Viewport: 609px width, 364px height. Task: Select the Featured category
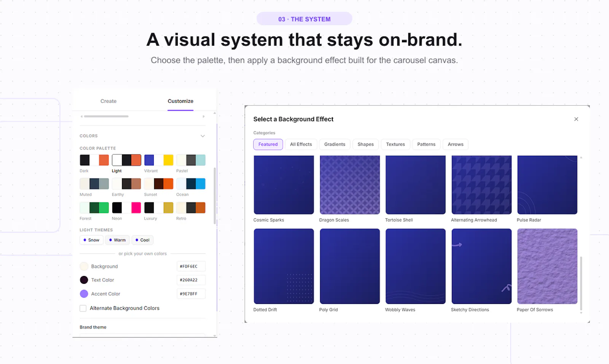tap(268, 144)
